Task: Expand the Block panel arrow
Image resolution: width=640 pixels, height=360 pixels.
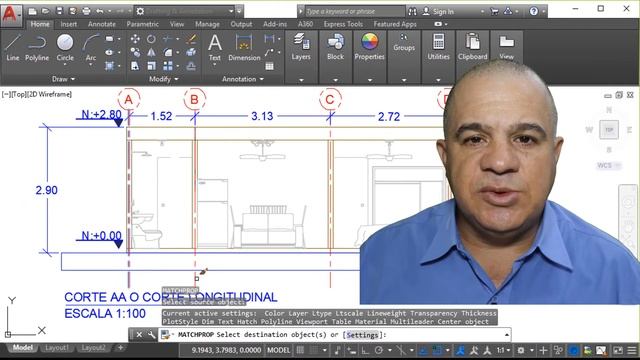Action: click(x=335, y=80)
